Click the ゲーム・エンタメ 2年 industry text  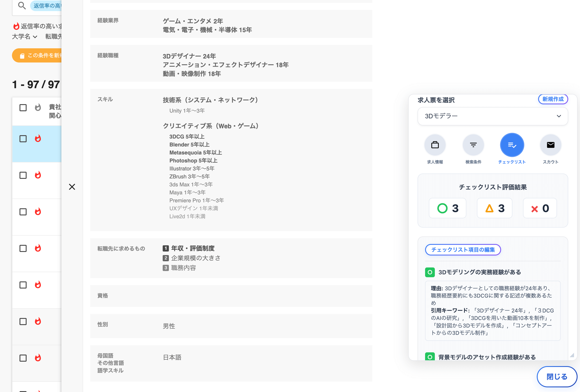coord(193,21)
